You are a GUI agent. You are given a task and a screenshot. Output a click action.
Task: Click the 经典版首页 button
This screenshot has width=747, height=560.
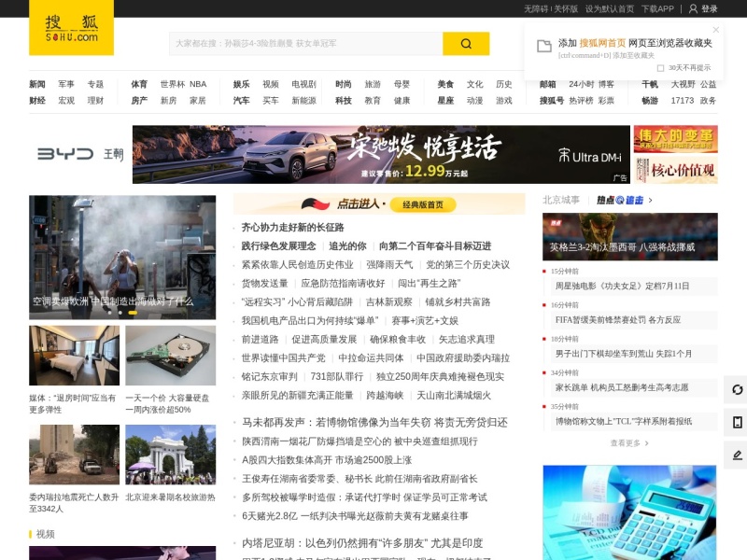[423, 204]
